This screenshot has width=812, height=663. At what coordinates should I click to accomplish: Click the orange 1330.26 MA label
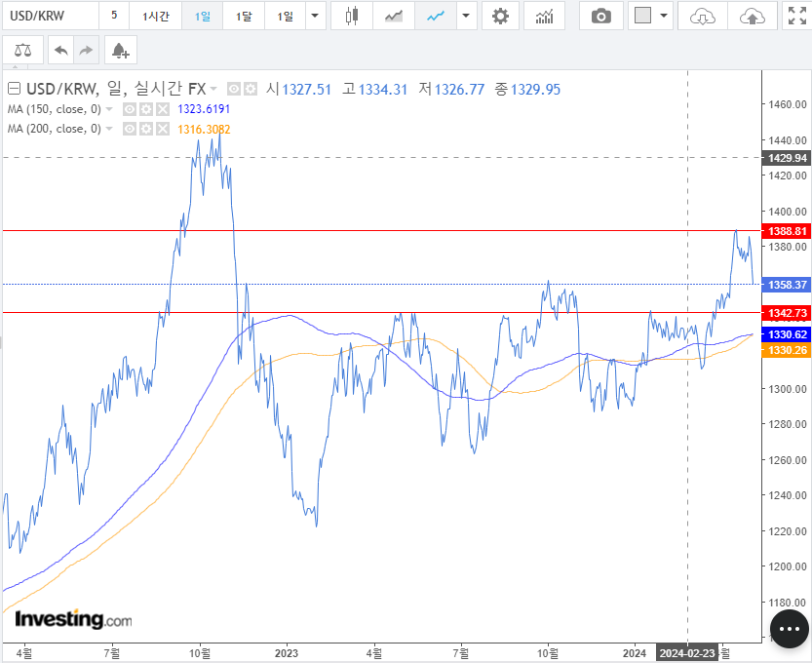pos(786,350)
